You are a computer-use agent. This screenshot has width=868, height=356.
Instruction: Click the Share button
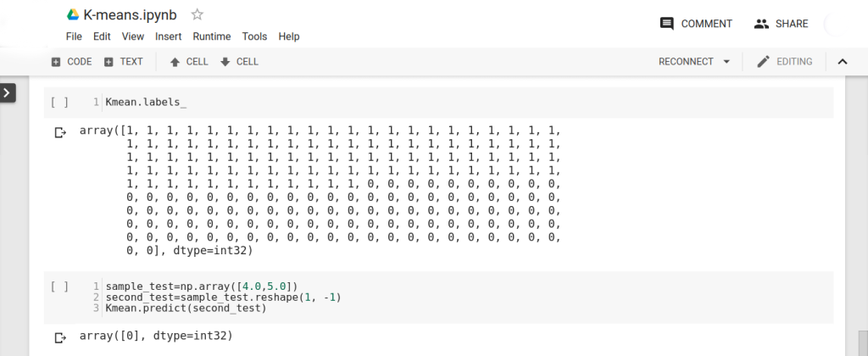click(781, 24)
